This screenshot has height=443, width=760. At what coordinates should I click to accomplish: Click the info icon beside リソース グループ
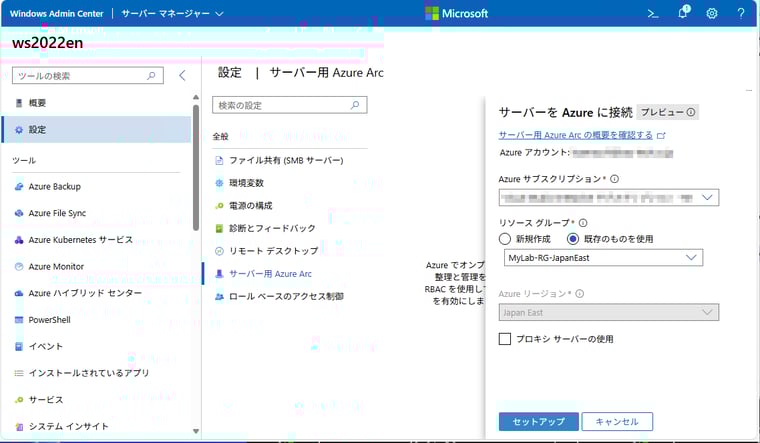(583, 223)
